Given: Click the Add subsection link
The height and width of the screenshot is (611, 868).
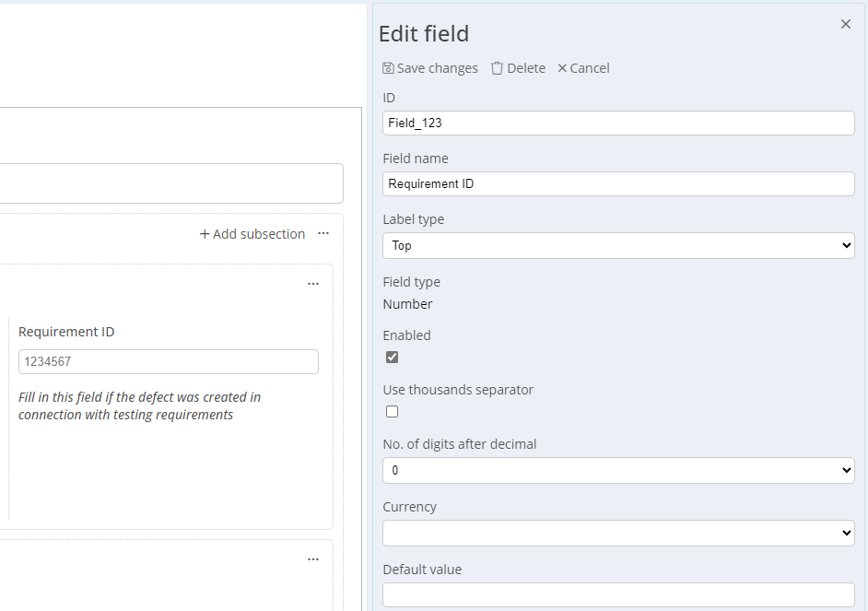Looking at the screenshot, I should pos(252,234).
